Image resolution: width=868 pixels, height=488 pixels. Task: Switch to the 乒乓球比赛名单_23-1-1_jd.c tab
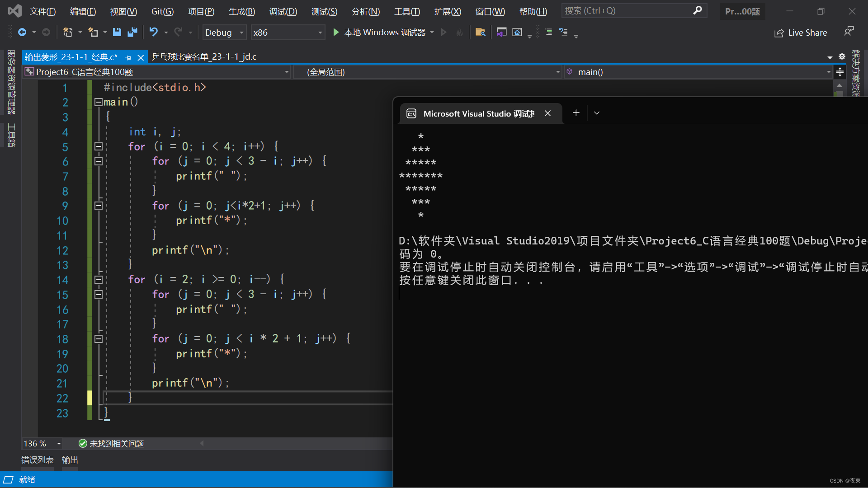pos(204,57)
